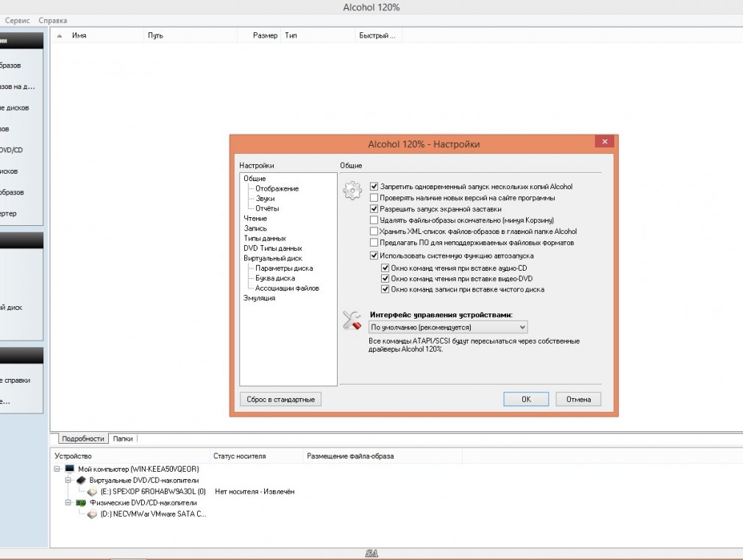Select DVD Типы данных settings item
Image resolution: width=743 pixels, height=560 pixels.
click(x=273, y=248)
